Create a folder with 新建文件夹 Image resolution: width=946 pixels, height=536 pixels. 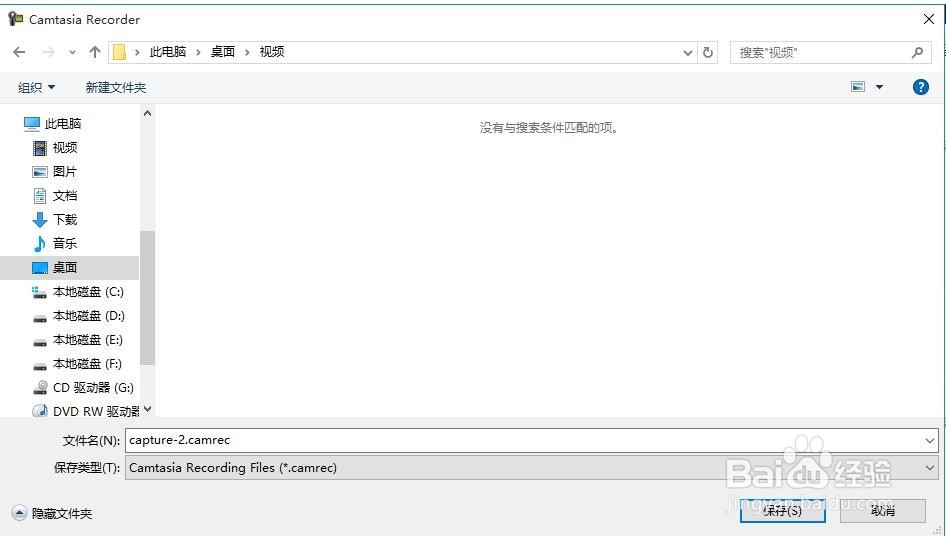(x=116, y=88)
